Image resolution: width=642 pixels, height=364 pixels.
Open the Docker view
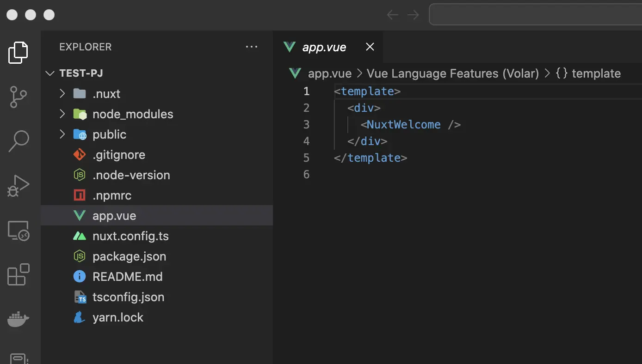(x=19, y=319)
